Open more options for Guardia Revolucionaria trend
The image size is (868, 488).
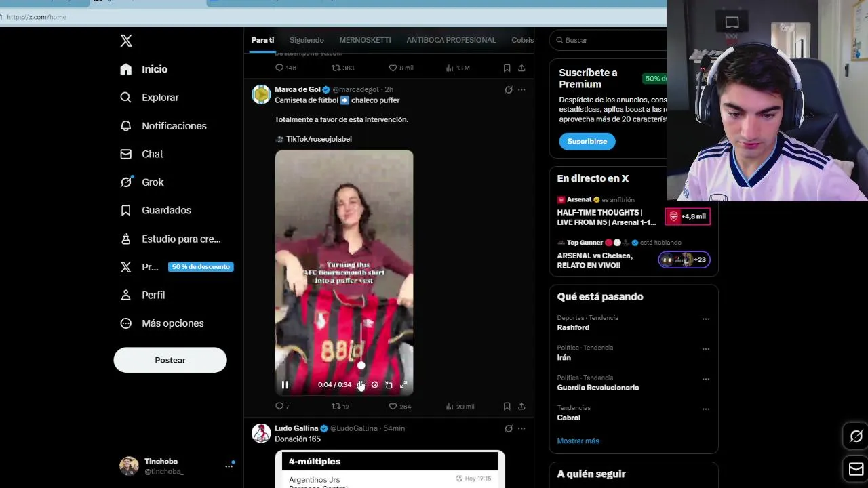coord(706,379)
